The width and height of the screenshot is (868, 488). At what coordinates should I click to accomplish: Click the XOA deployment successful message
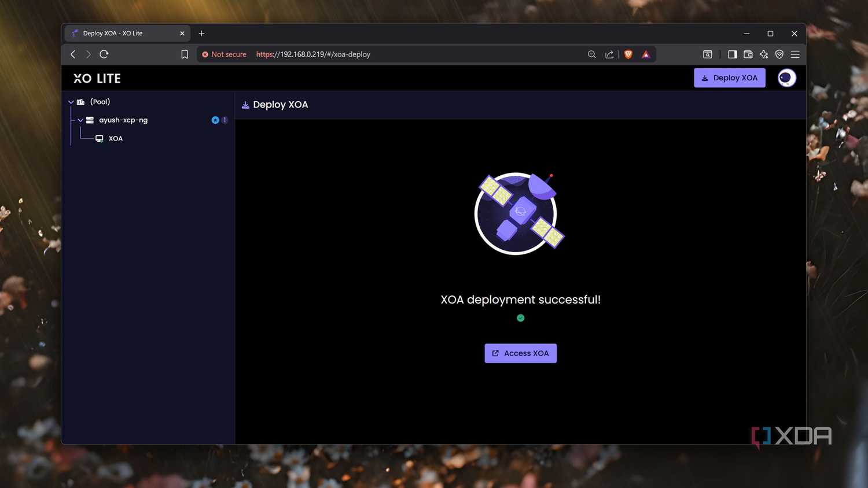520,300
